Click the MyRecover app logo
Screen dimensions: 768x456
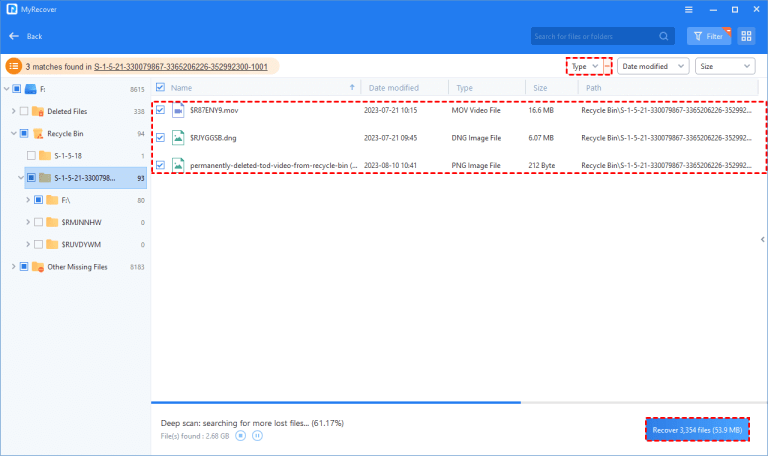[x=12, y=9]
